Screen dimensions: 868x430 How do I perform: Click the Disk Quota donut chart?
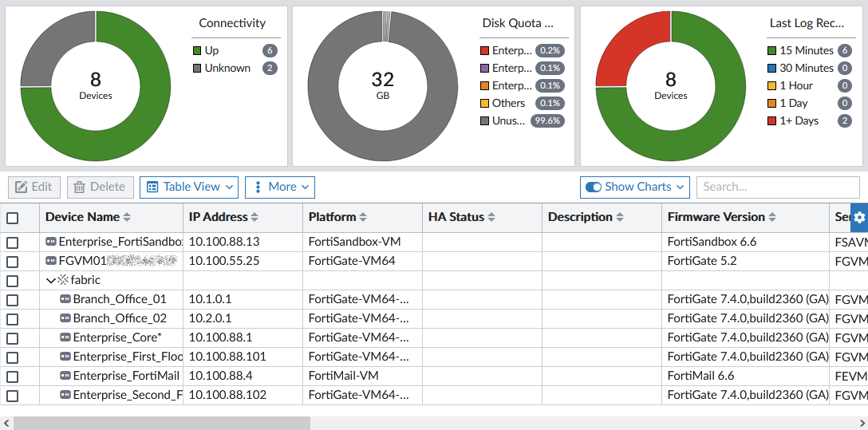pos(382,86)
